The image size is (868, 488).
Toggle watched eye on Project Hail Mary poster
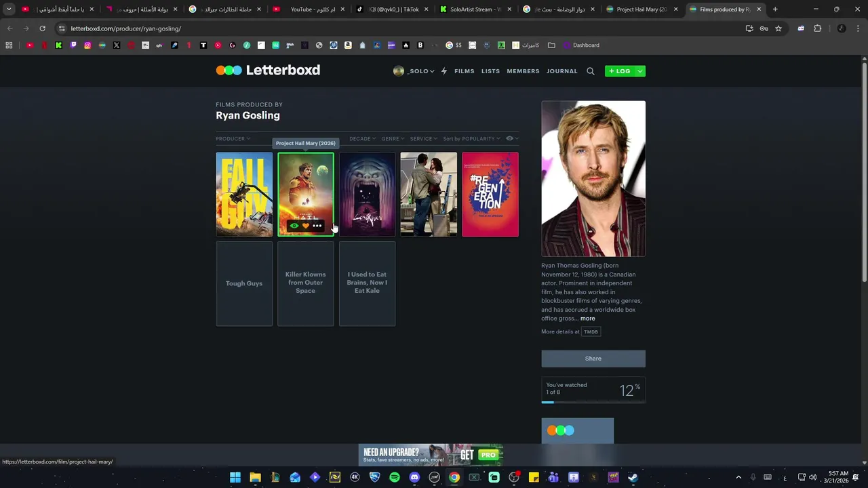tap(294, 226)
